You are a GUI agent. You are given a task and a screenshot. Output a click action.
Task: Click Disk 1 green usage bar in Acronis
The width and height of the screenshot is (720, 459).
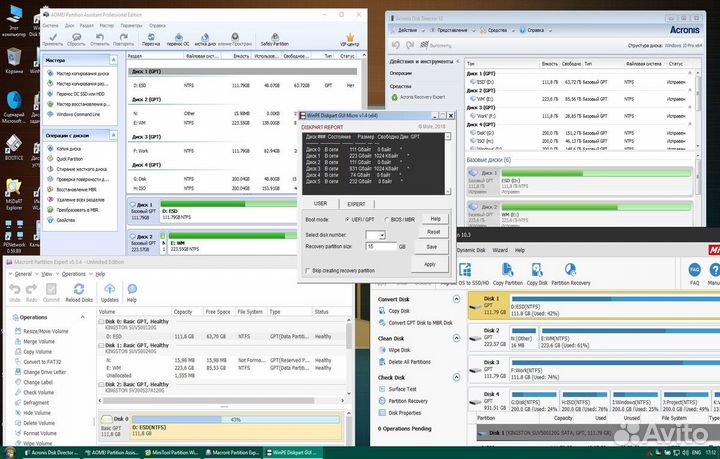(x=596, y=173)
